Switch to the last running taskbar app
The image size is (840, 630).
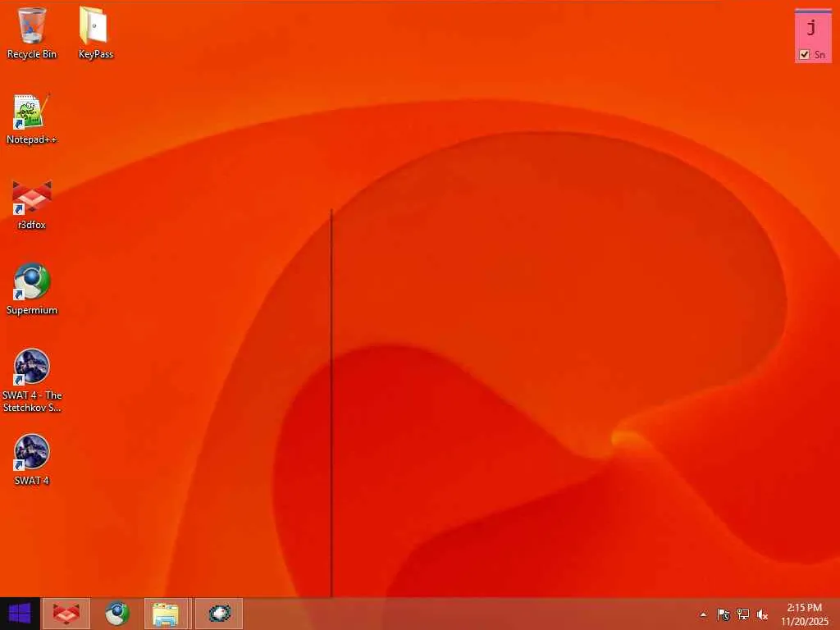(219, 614)
